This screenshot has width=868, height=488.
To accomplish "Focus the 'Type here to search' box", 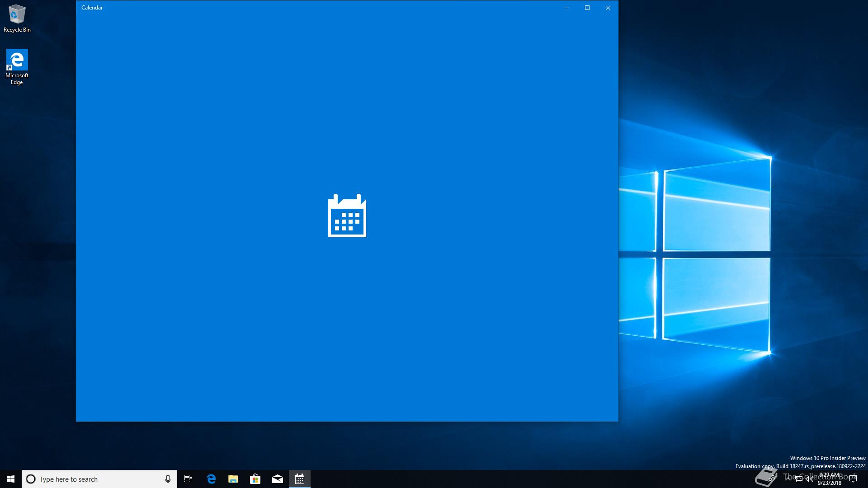I will (99, 479).
